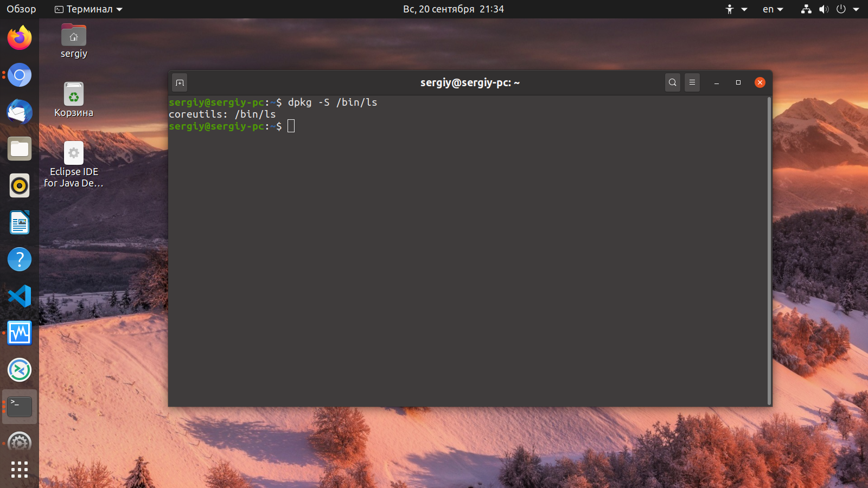Open the sergiy home folder on the desktop
Image resolution: width=868 pixels, height=488 pixels.
[x=74, y=41]
